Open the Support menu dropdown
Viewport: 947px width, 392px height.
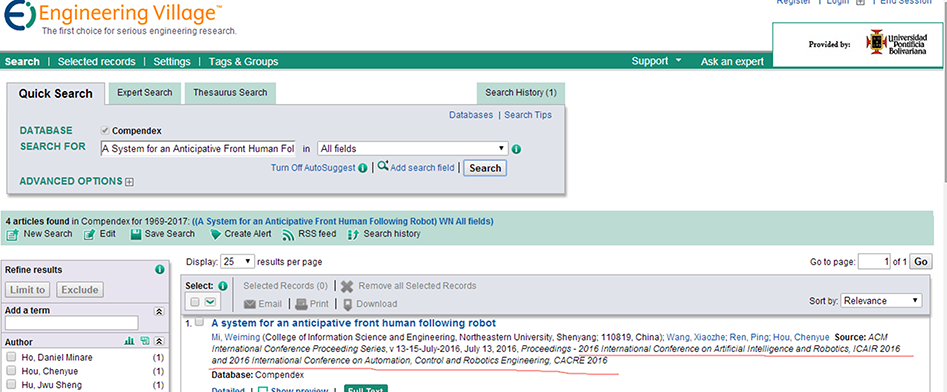click(x=656, y=61)
